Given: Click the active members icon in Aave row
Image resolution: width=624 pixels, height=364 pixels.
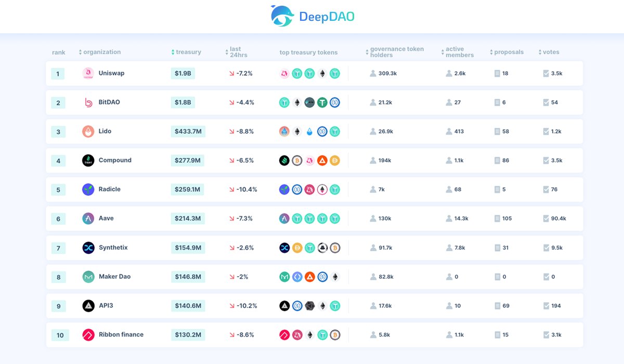Looking at the screenshot, I should click(449, 218).
